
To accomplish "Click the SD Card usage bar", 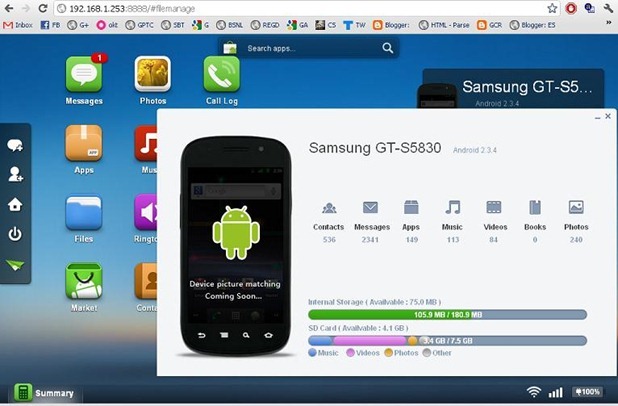I will click(447, 341).
